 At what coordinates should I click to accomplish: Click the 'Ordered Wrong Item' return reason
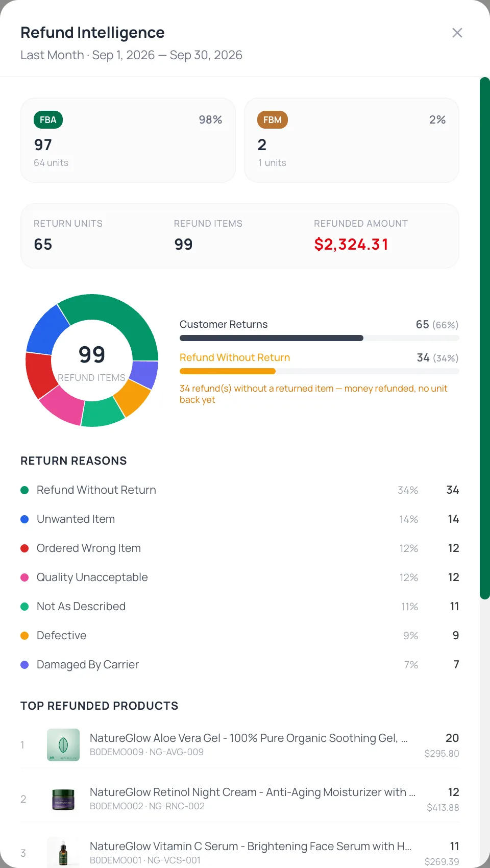89,548
